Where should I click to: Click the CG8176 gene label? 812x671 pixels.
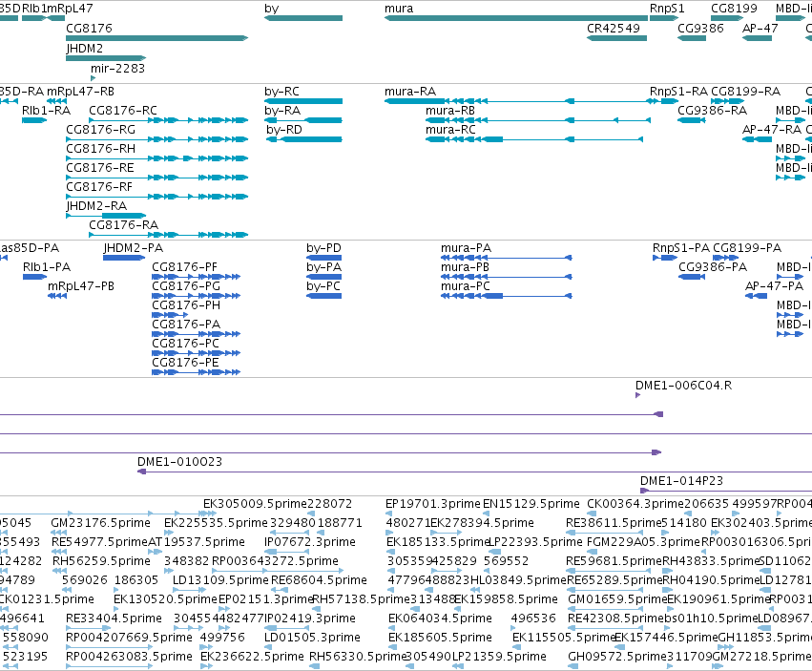tap(89, 29)
